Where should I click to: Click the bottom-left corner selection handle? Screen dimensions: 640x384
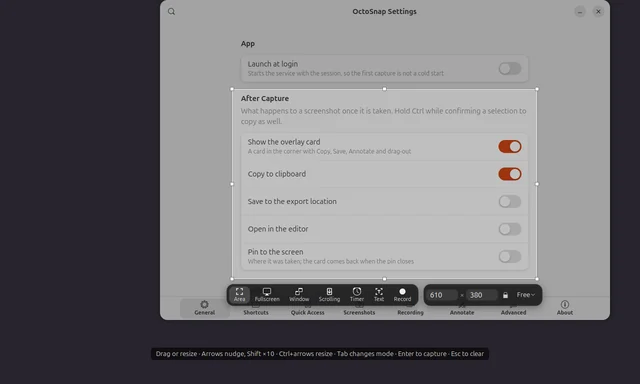tap(232, 279)
